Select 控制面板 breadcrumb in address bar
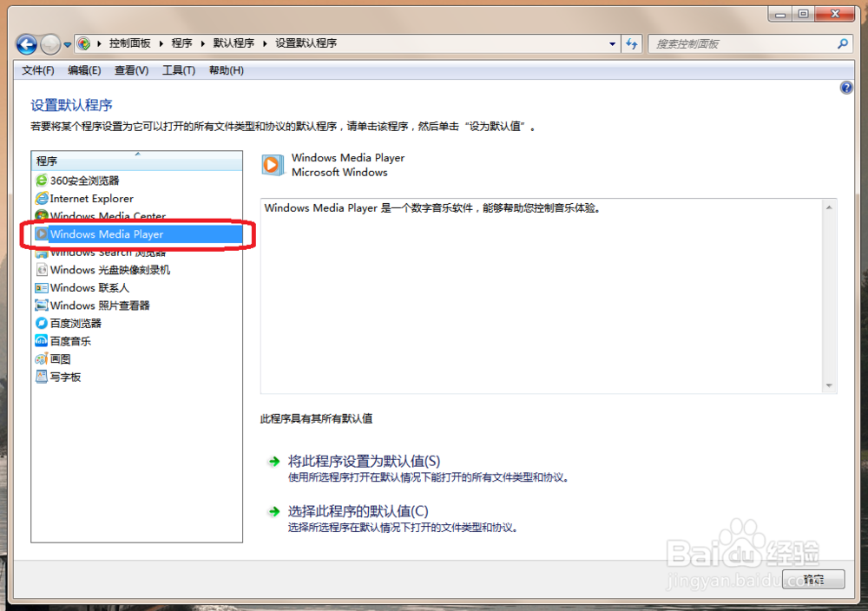This screenshot has height=611, width=868. (x=130, y=43)
